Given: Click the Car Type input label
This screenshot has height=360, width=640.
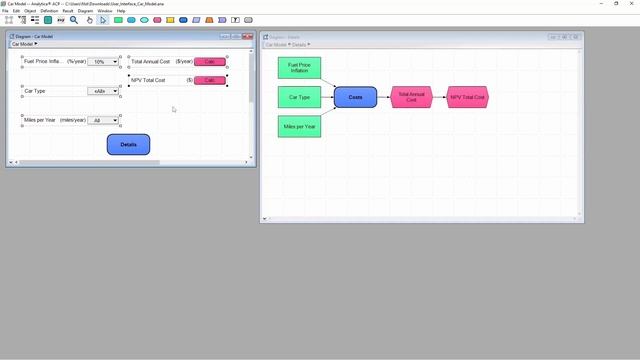Looking at the screenshot, I should [35, 91].
